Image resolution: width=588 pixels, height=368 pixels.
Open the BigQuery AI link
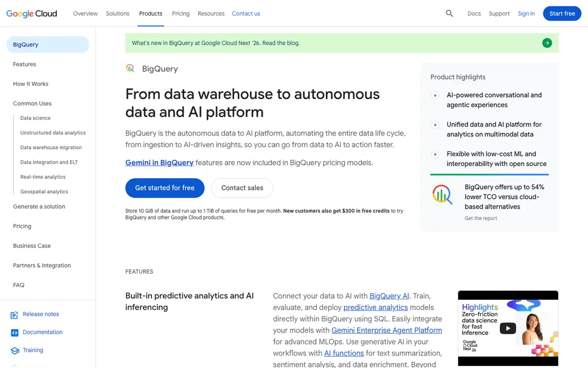click(389, 296)
